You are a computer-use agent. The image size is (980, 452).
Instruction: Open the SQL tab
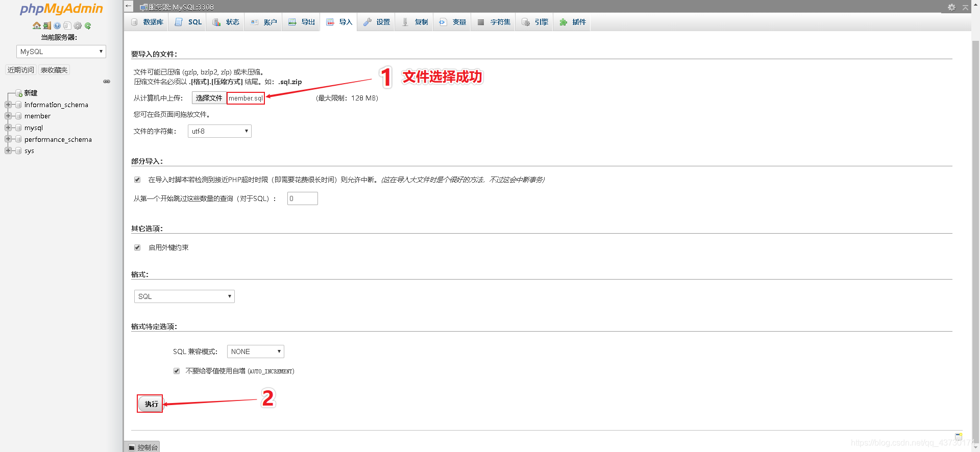tap(188, 22)
